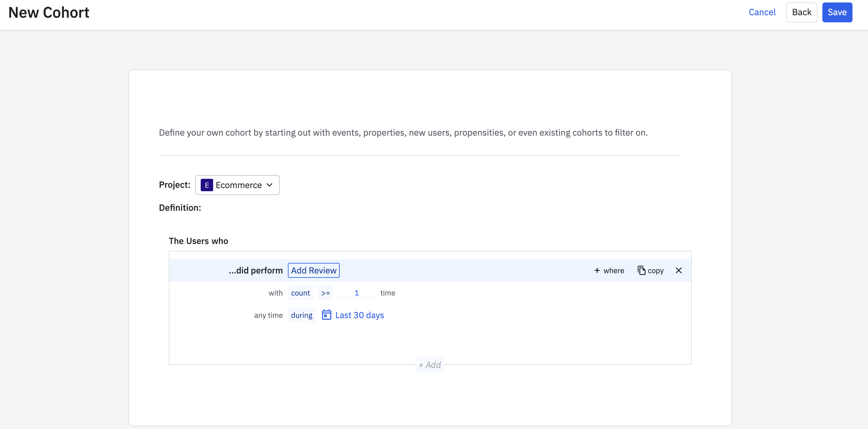This screenshot has height=429, width=868.
Task: Click the New Cohort title
Action: pos(49,12)
